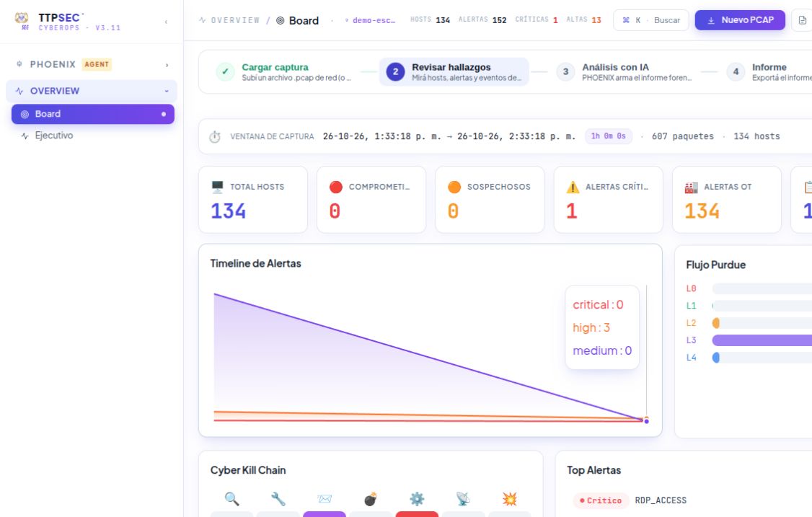This screenshot has width=812, height=517.
Task: Open the TOTAL HOSTS card
Action: point(253,200)
